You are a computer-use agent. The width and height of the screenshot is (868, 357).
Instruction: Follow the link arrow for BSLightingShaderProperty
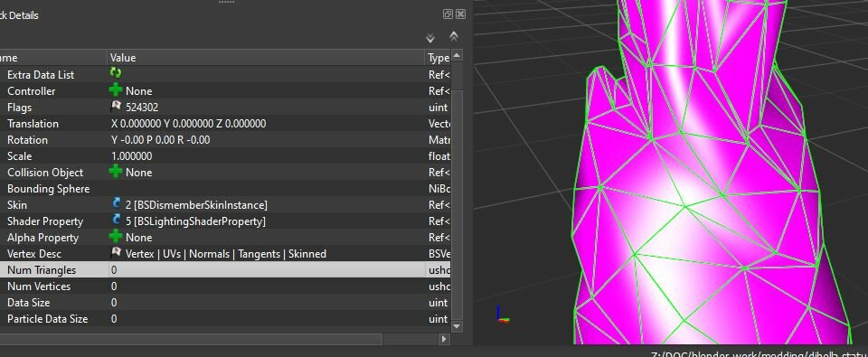[116, 221]
